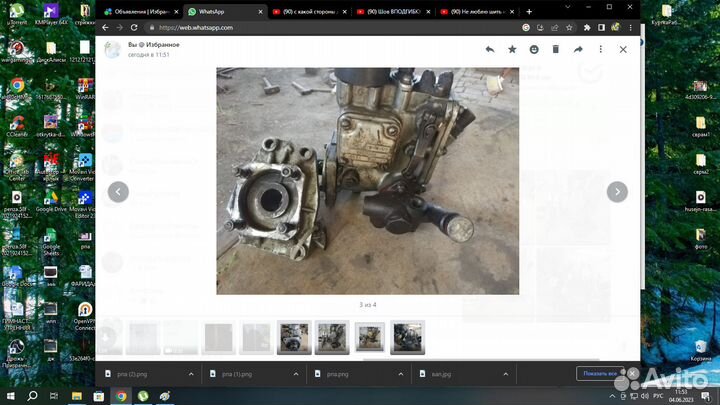Forward the photo with arrow icon

pyautogui.click(x=578, y=49)
